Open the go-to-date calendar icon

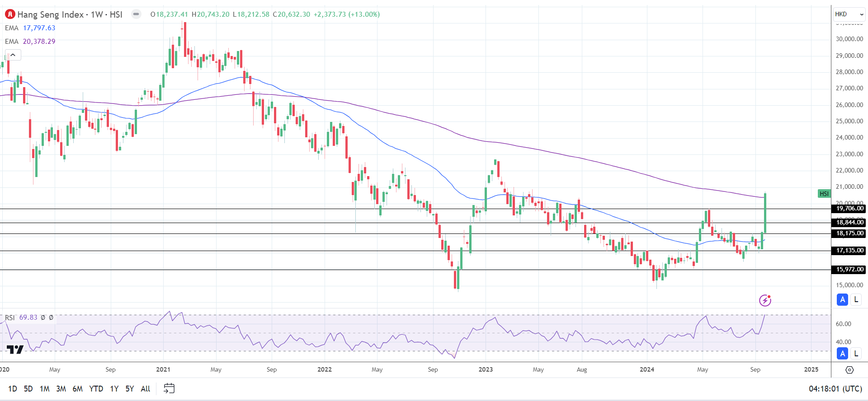tap(169, 388)
